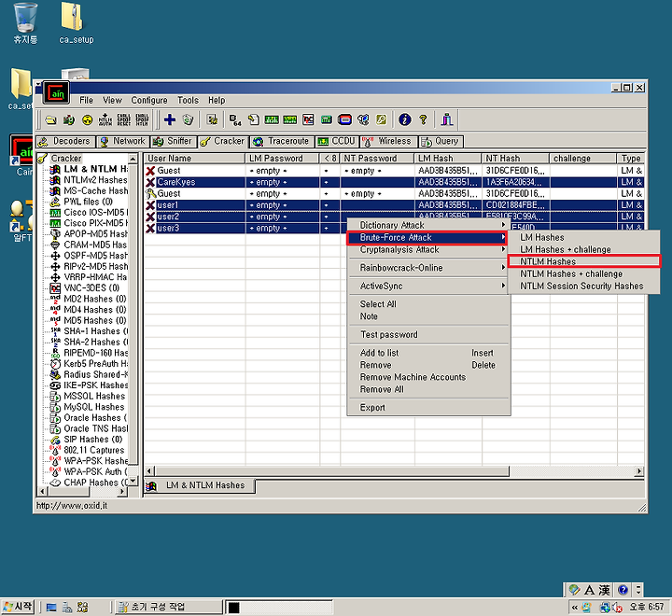Sort by the User Name column header

click(194, 158)
